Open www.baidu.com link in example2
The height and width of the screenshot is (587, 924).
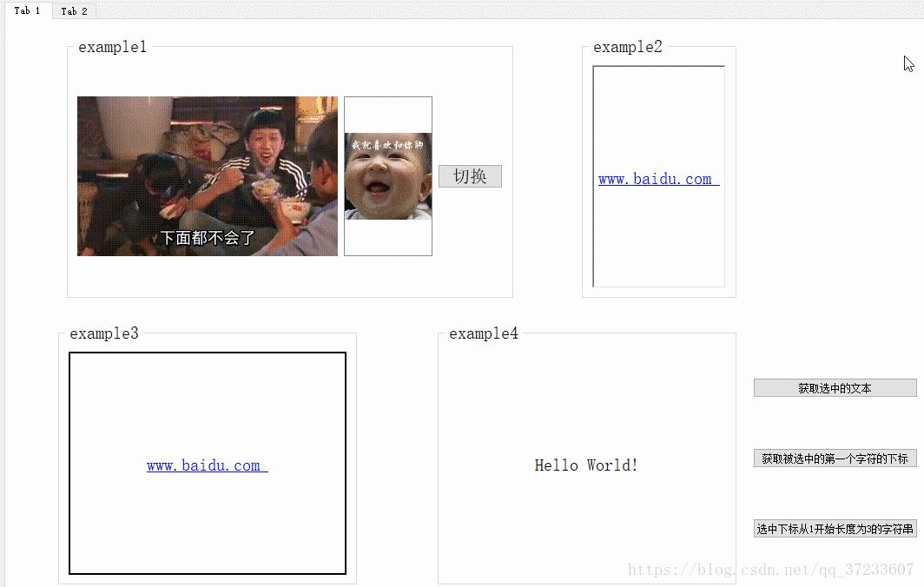point(659,179)
